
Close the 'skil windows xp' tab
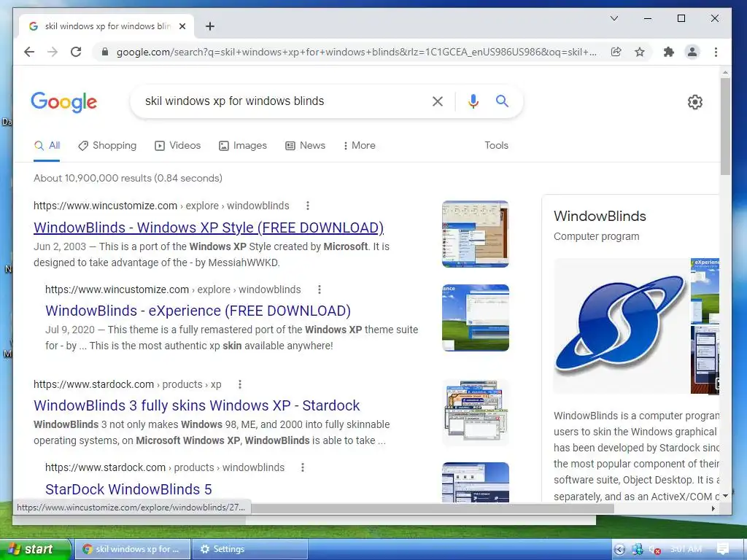[x=182, y=26]
